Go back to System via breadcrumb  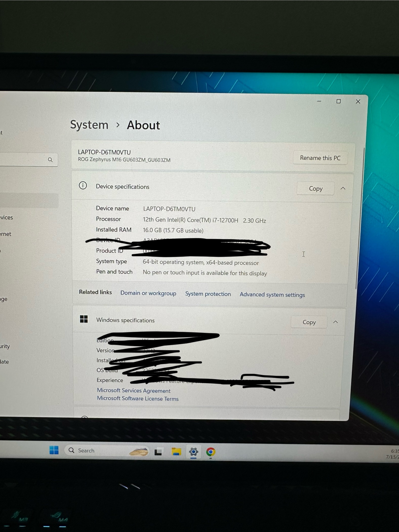coord(89,125)
